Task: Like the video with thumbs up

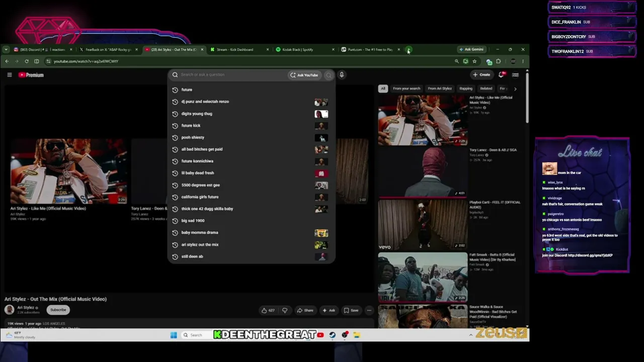Action: point(268,310)
